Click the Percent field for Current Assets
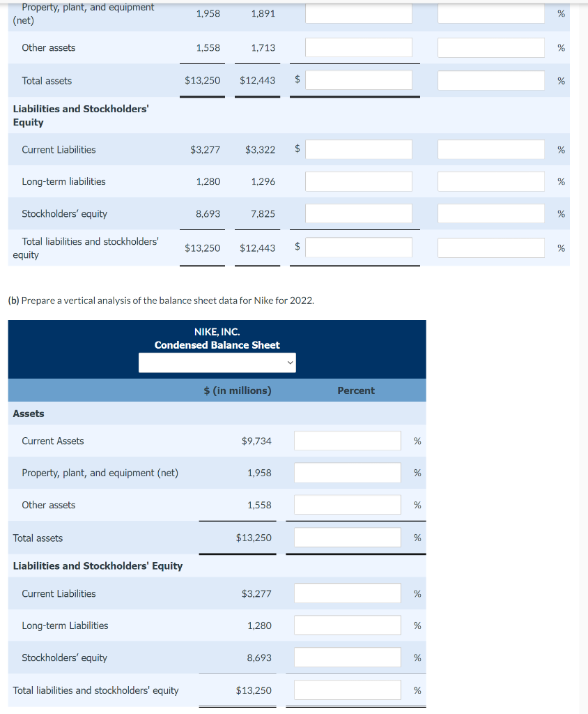Viewport: 588px width, 714px height. [x=347, y=440]
